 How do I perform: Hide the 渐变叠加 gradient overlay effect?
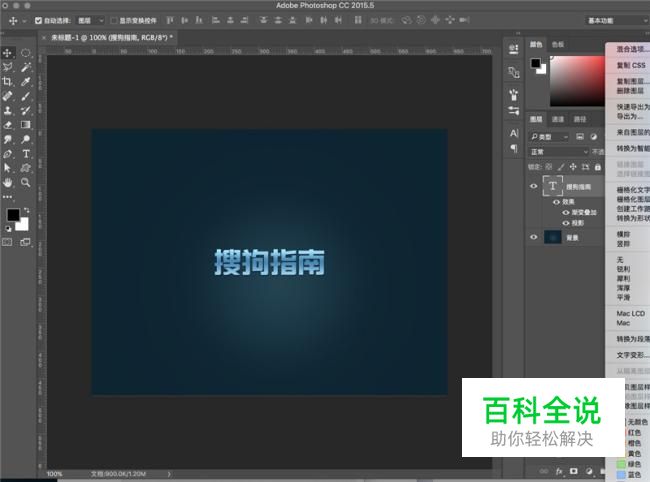pyautogui.click(x=566, y=212)
